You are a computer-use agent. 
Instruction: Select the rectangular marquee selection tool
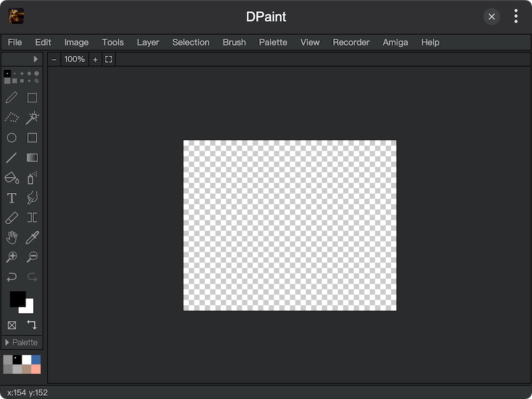point(32,98)
